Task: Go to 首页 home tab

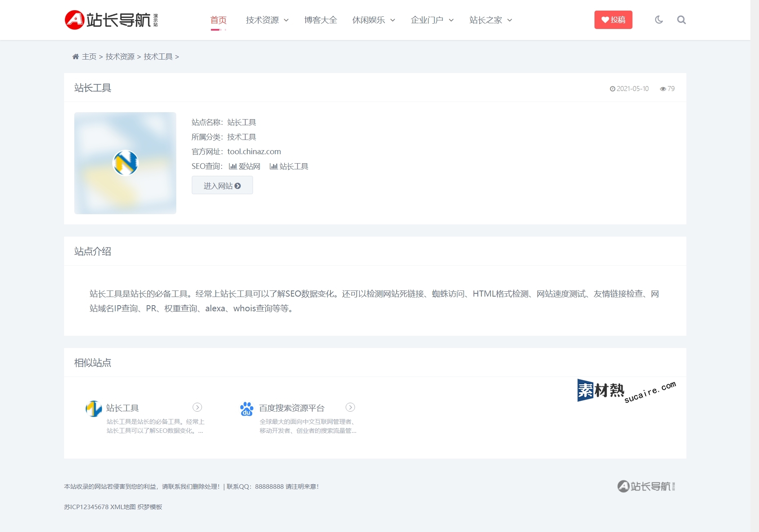Action: click(218, 20)
